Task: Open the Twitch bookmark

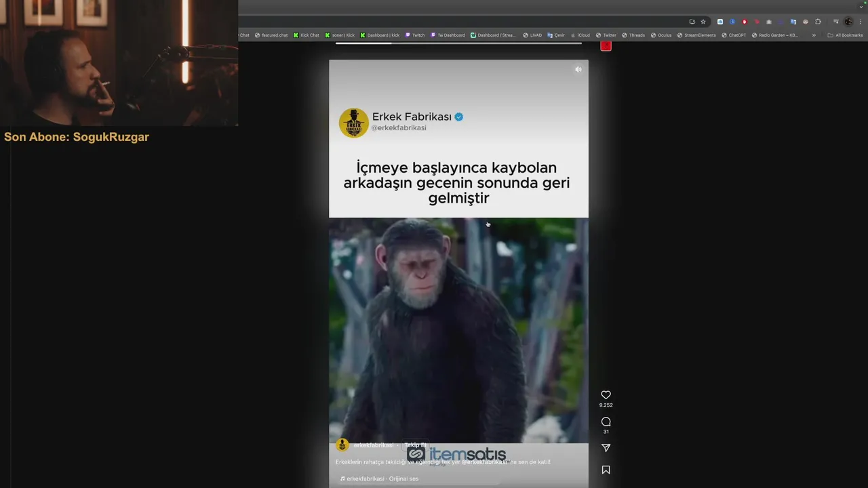Action: (x=415, y=35)
